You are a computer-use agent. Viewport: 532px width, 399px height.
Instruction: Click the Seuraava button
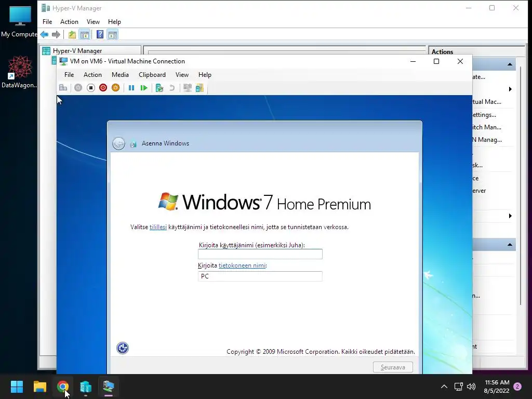tap(393, 367)
